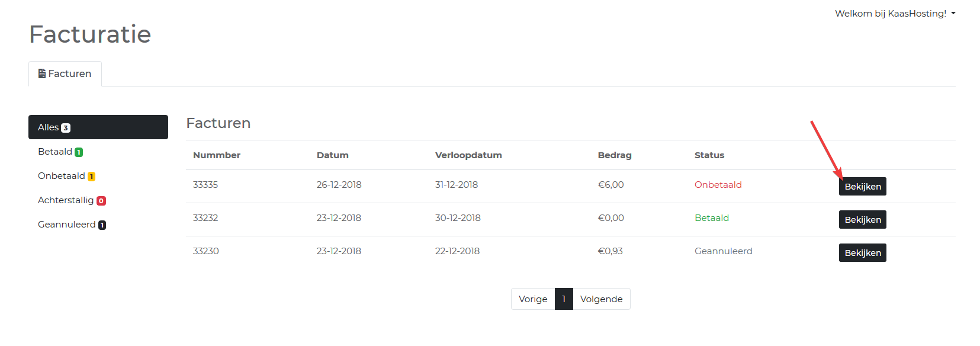Open the Welkom bij KaasHosting dropdown

(895, 14)
